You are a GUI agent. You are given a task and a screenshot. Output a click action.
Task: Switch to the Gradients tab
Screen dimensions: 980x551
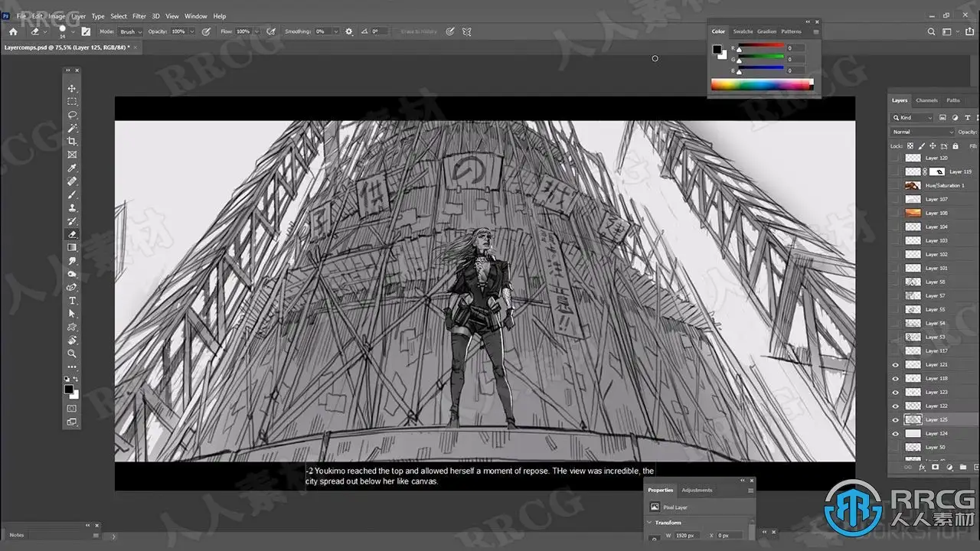[766, 31]
